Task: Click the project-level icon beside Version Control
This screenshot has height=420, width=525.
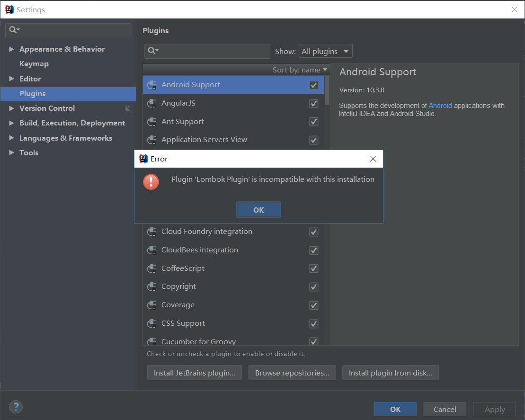Action: point(127,108)
